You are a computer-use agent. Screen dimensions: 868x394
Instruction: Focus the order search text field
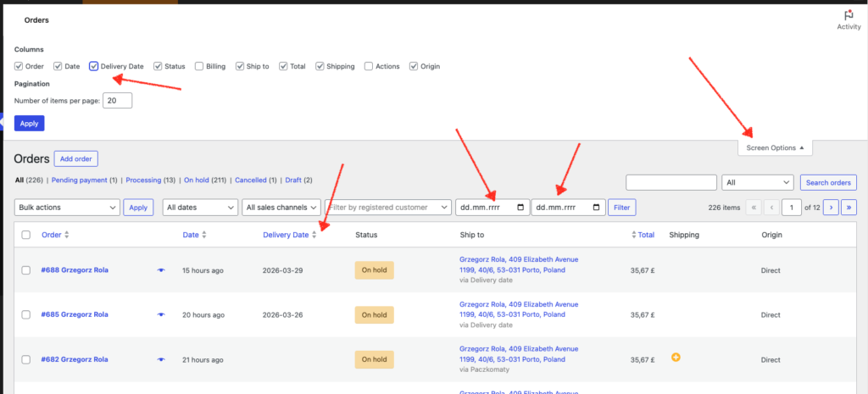tap(671, 183)
